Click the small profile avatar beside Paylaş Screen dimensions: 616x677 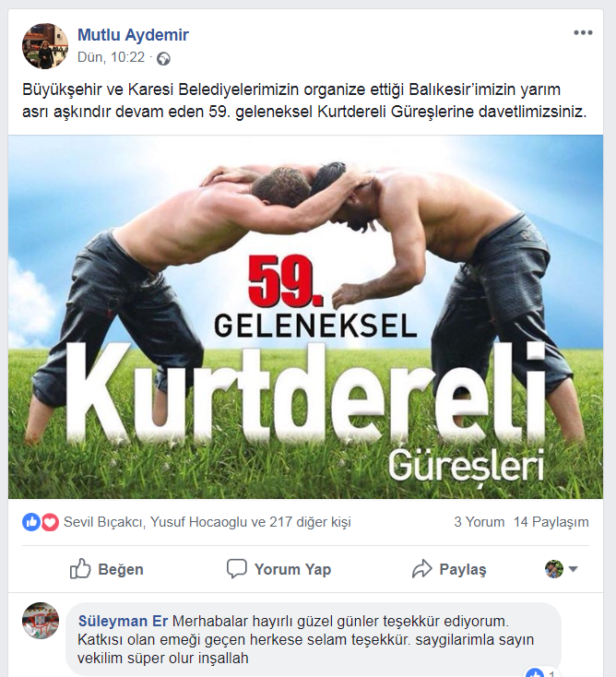click(554, 569)
